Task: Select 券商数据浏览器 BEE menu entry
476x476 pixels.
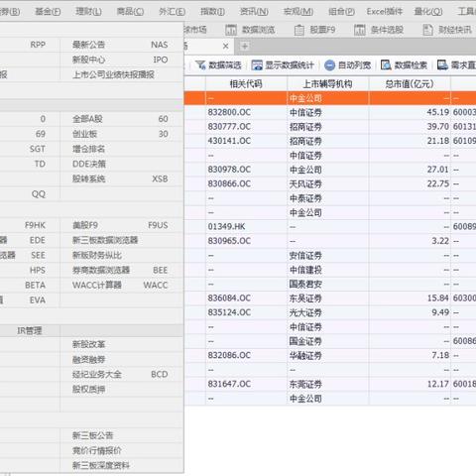Action: (122, 270)
